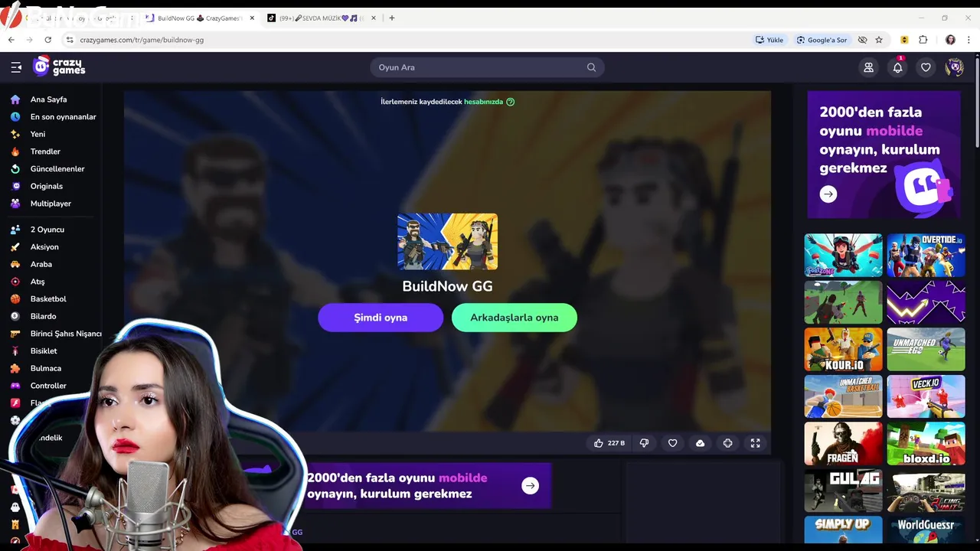Open the FRAGEN game thumbnail
The height and width of the screenshot is (551, 980).
(843, 444)
